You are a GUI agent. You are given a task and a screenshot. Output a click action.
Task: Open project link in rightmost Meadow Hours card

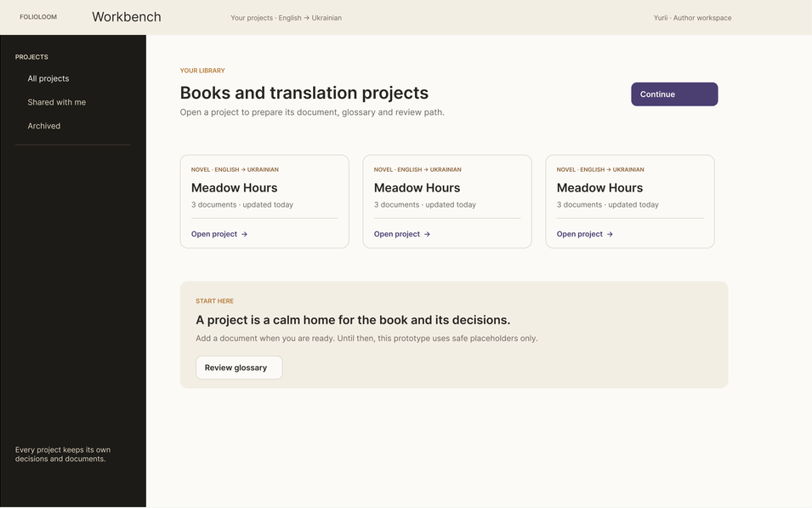pyautogui.click(x=585, y=234)
